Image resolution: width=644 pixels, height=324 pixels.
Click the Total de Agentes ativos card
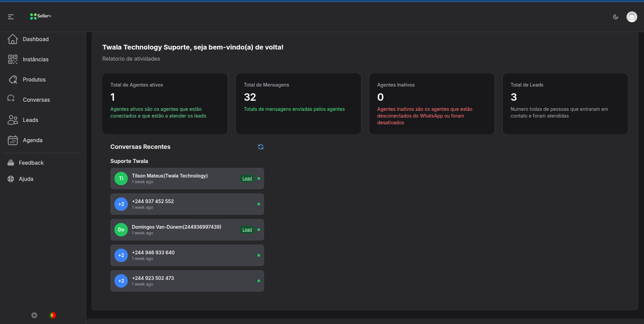pos(165,104)
